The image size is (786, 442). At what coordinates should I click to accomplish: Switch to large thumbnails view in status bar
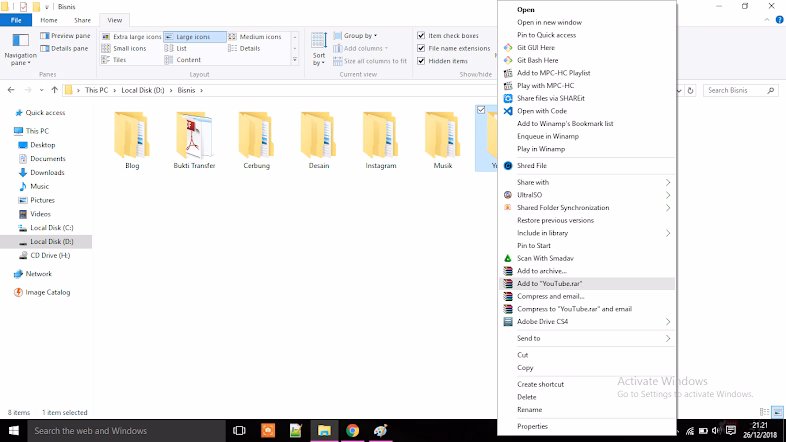pos(777,412)
